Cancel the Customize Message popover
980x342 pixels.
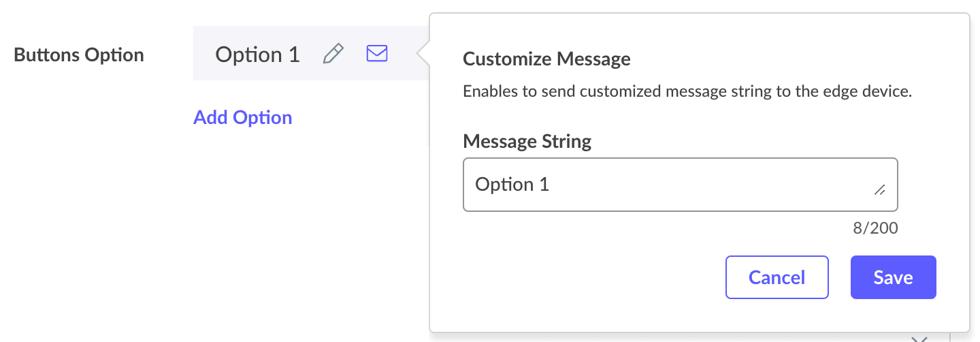tap(777, 277)
